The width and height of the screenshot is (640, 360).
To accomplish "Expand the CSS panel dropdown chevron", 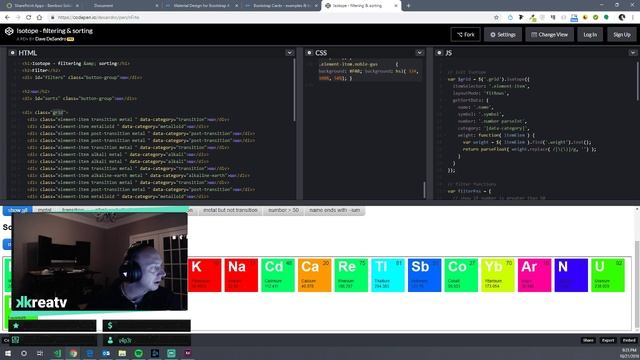I will [420, 53].
